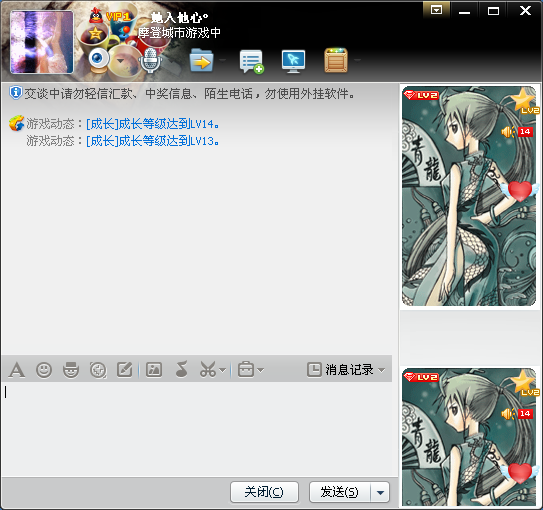Click the status text 摩登城市游戏中
The height and width of the screenshot is (510, 543).
pyautogui.click(x=179, y=33)
